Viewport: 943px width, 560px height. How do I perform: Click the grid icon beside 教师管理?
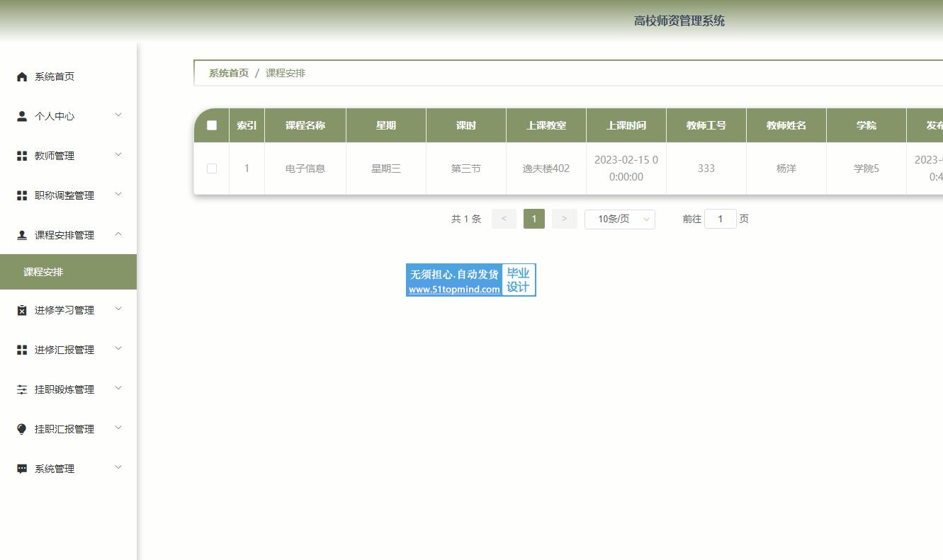coord(22,156)
